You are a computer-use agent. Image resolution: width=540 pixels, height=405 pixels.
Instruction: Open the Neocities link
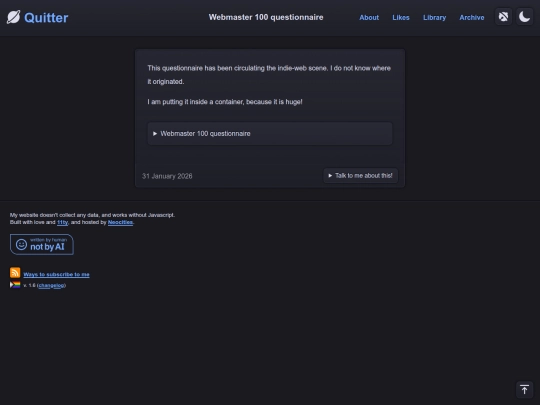[120, 222]
